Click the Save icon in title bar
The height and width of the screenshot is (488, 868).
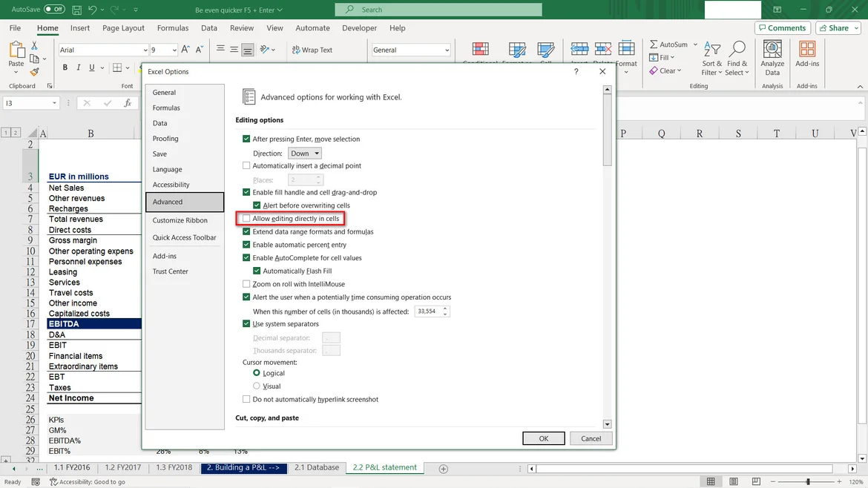click(x=77, y=10)
